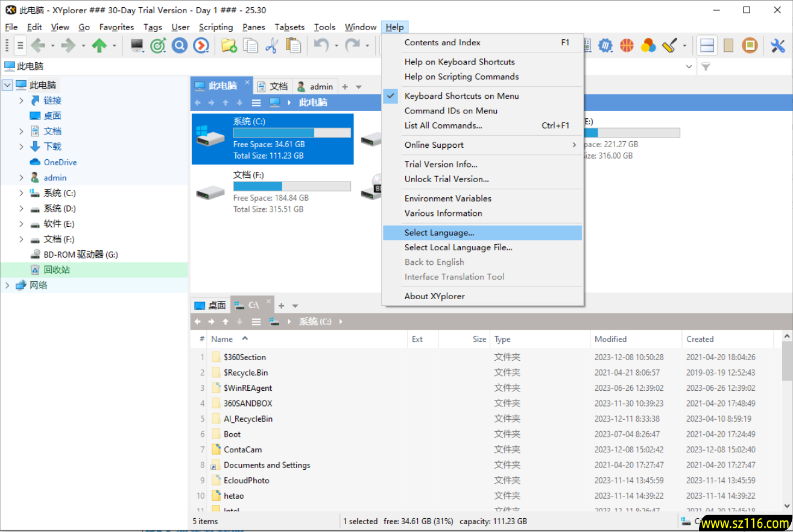Choose Select Language... from Help menu
This screenshot has height=532, width=793.
[x=439, y=233]
